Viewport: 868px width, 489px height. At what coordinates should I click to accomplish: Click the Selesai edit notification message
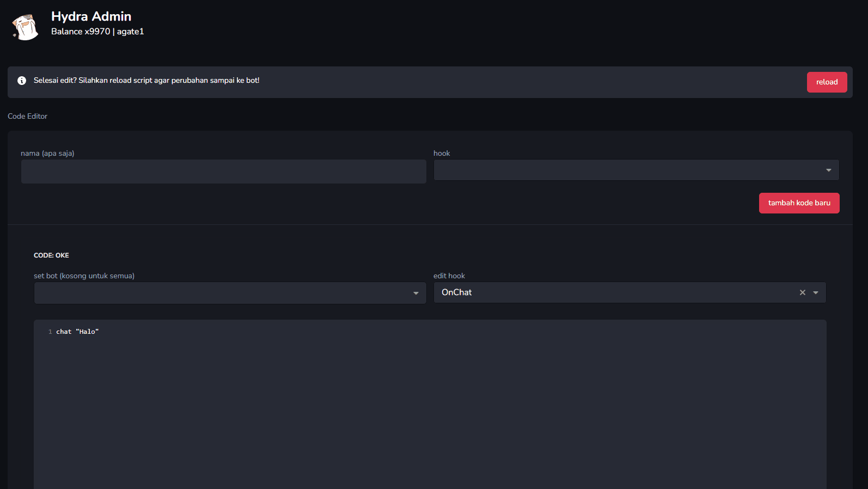pyautogui.click(x=146, y=81)
